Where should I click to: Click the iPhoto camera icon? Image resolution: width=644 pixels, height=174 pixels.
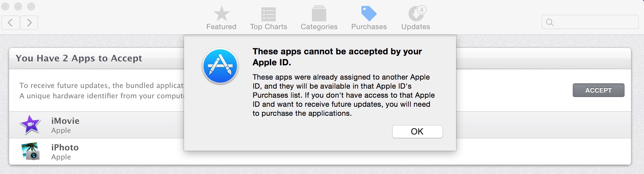coord(30,151)
